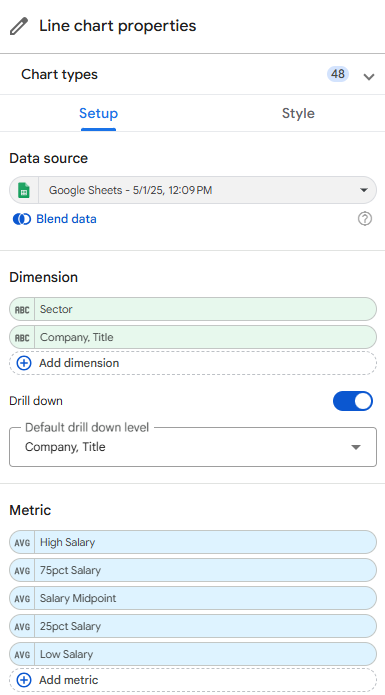Open the Default drill down level dropdown
385x695 pixels.
[x=193, y=447]
